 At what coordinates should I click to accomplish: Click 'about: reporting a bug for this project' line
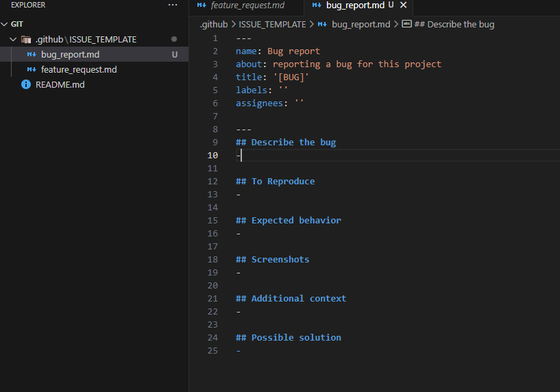point(339,64)
